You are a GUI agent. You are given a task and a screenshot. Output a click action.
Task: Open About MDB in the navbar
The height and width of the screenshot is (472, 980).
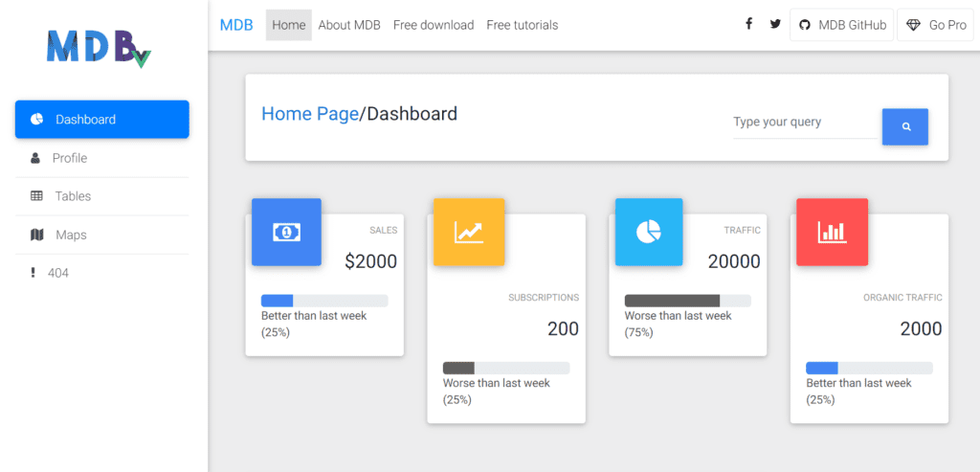tap(349, 25)
